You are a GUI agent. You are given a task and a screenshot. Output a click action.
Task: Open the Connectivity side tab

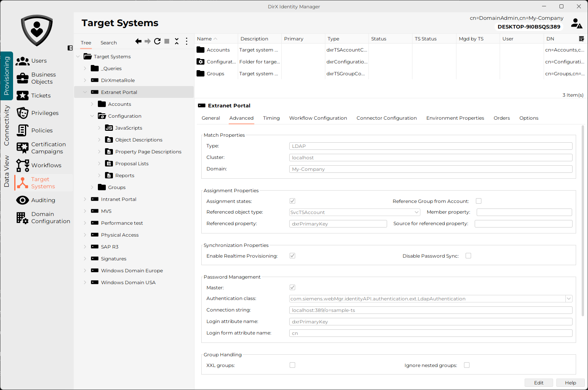click(x=6, y=125)
